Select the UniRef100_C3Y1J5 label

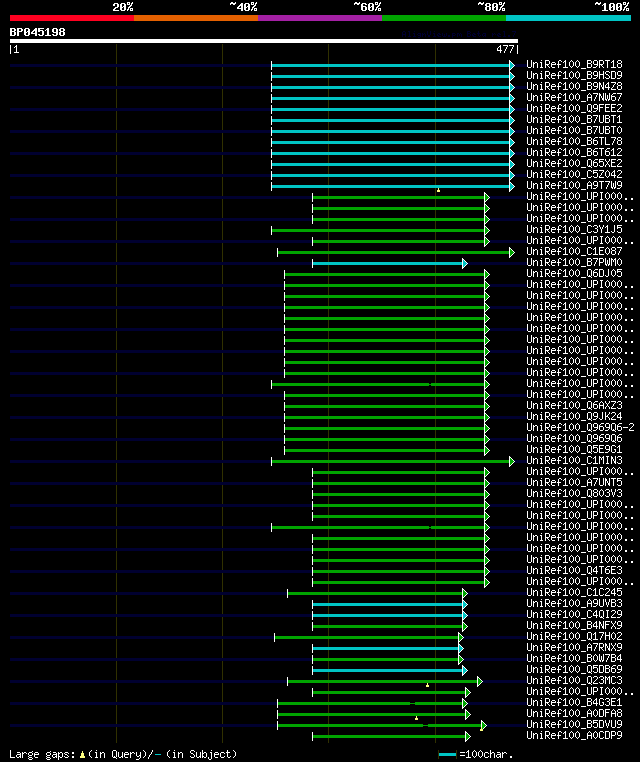574,229
